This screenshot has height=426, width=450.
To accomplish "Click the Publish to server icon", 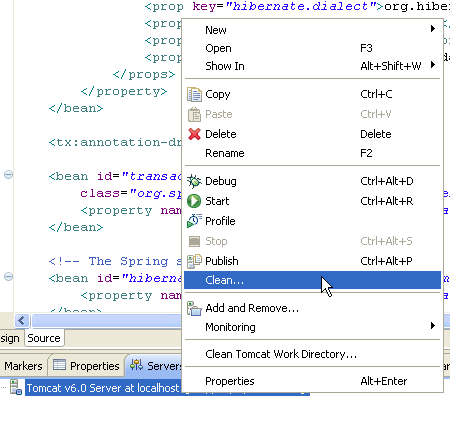I will 194,261.
